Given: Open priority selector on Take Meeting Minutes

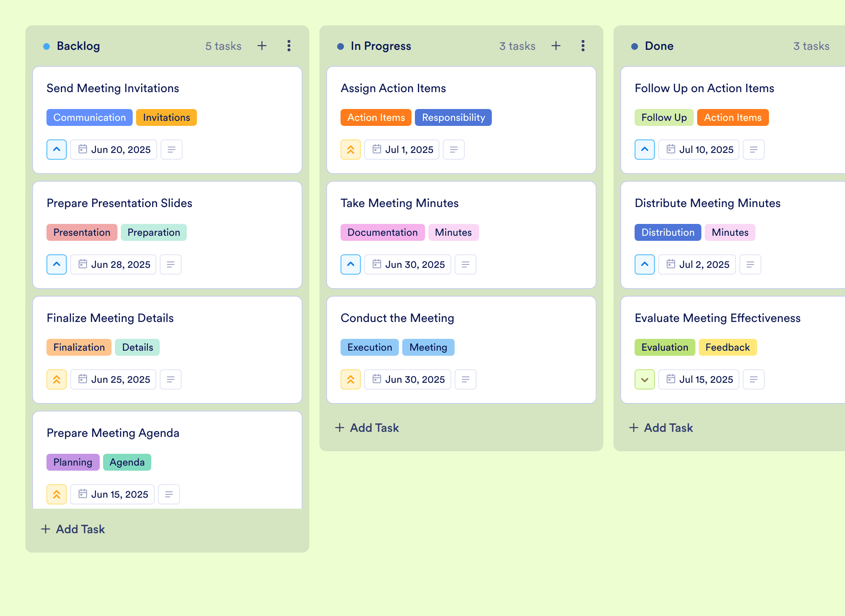Looking at the screenshot, I should (351, 264).
